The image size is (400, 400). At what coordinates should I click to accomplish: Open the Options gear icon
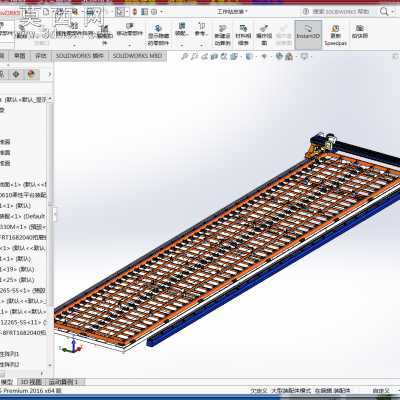[154, 12]
